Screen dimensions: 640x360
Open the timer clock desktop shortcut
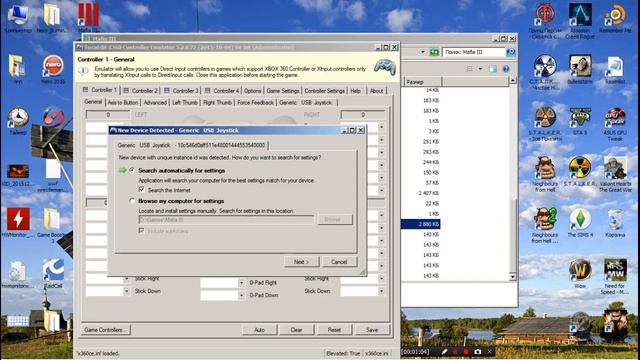18,120
